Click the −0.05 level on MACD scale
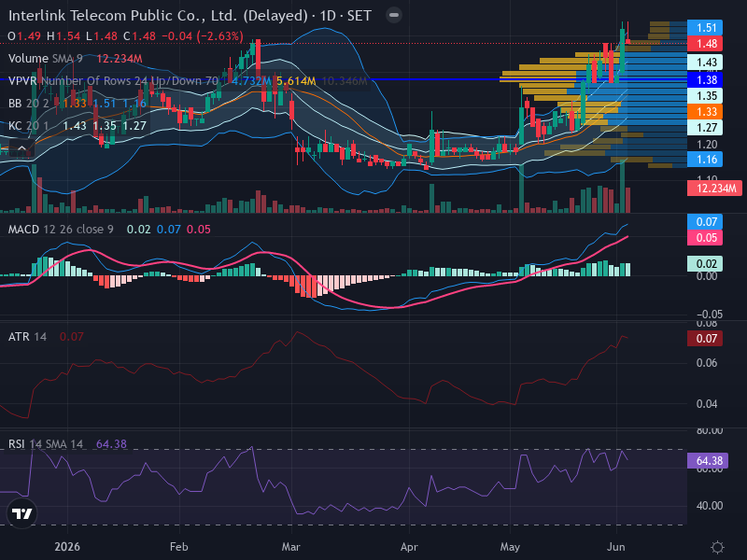This screenshot has height=560, width=747. pos(710,315)
